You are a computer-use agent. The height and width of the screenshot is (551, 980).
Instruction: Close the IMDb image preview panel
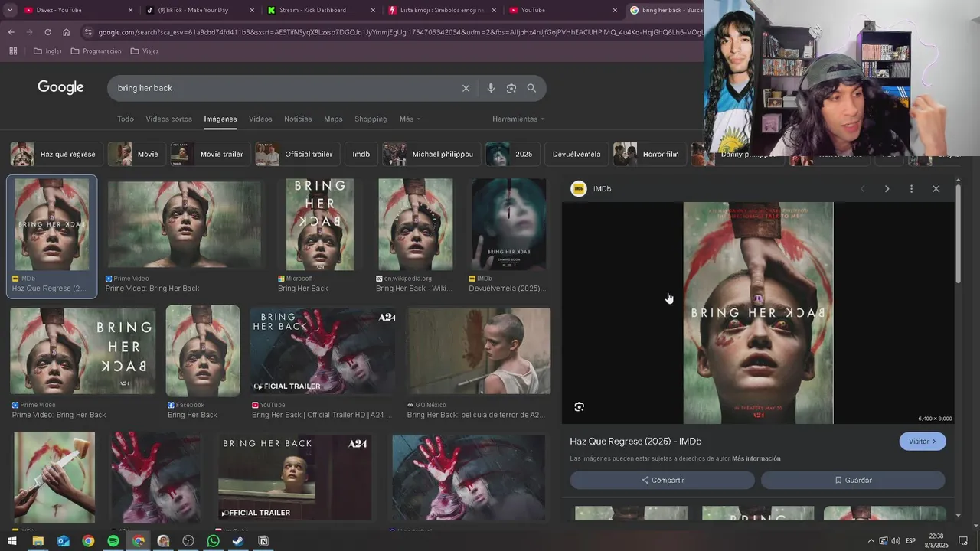pyautogui.click(x=936, y=189)
